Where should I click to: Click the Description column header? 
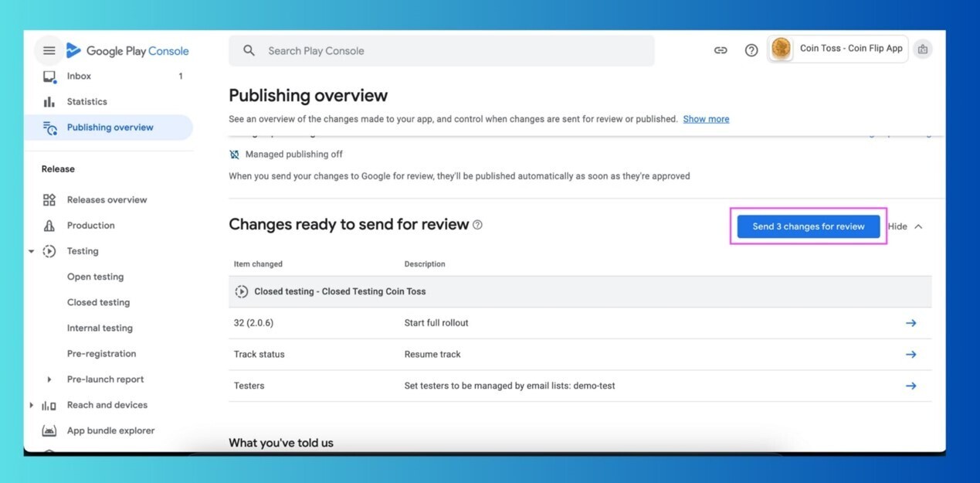coord(425,264)
